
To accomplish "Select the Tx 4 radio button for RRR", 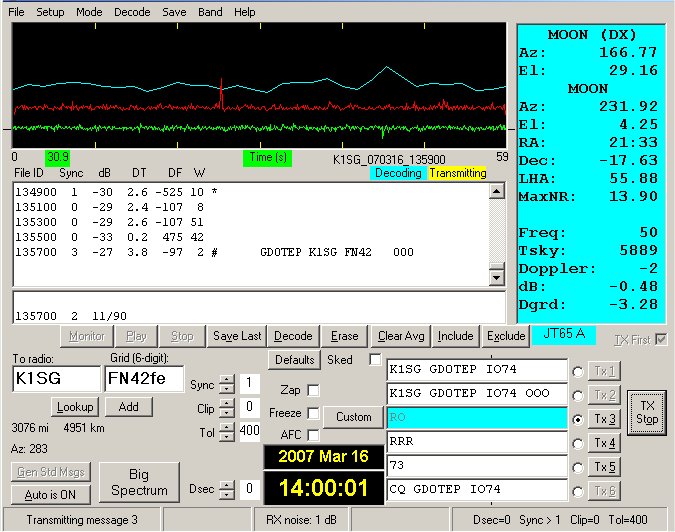I will pos(576,443).
